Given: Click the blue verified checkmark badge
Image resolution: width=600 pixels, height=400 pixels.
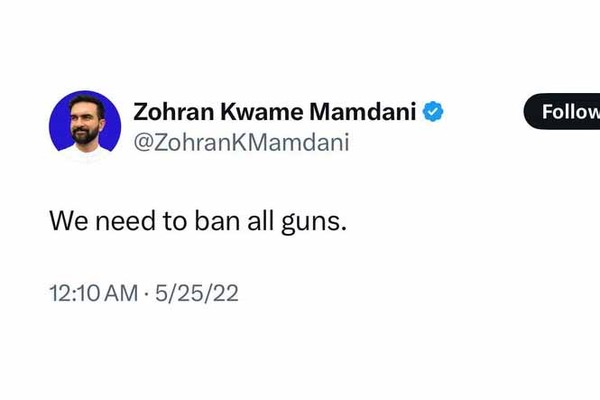Looking at the screenshot, I should [432, 112].
